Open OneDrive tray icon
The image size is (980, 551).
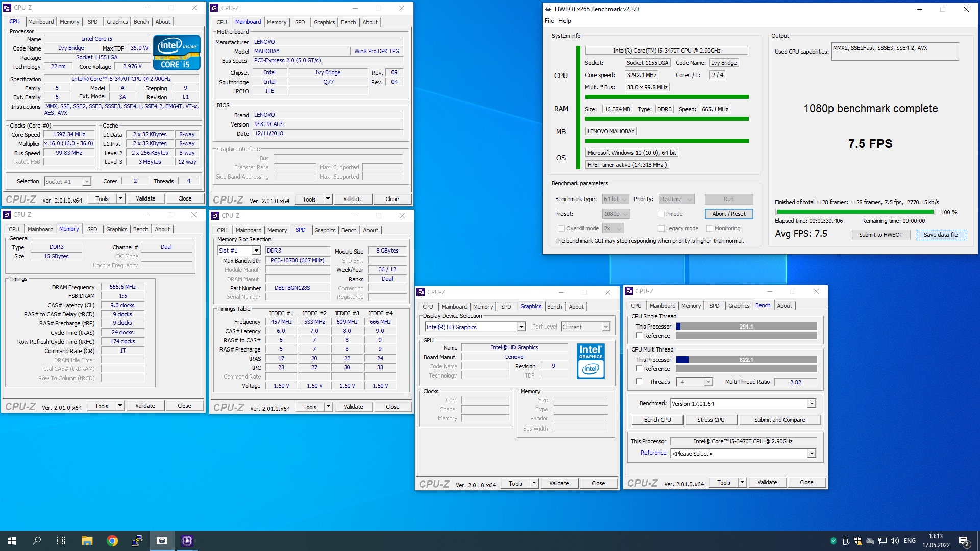pos(870,541)
